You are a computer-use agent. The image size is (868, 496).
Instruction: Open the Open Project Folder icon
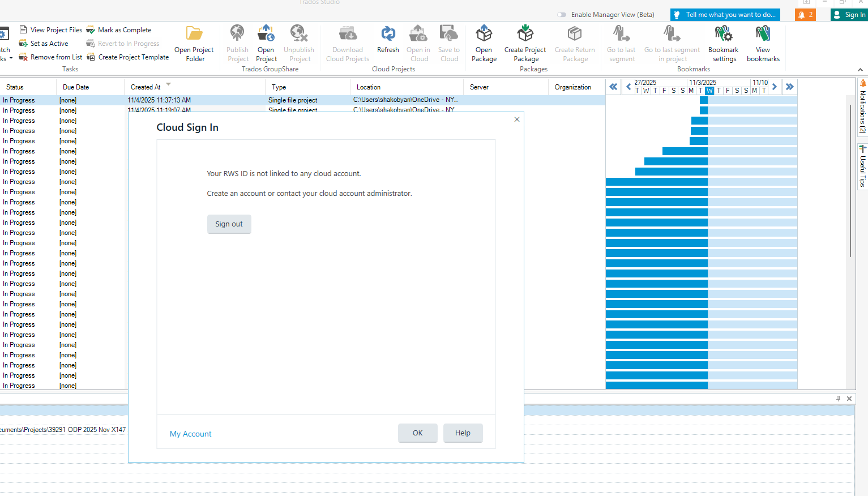click(x=194, y=42)
